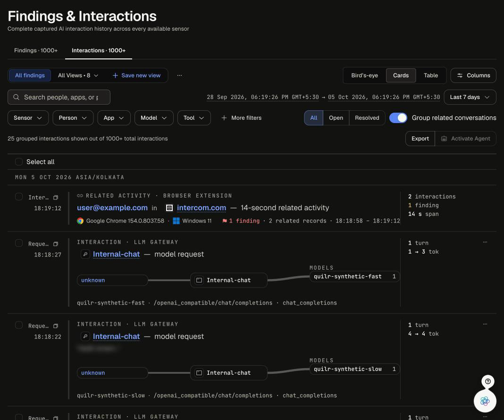The image size is (504, 420).
Task: Open the Sensor filter dropdown
Action: click(28, 118)
